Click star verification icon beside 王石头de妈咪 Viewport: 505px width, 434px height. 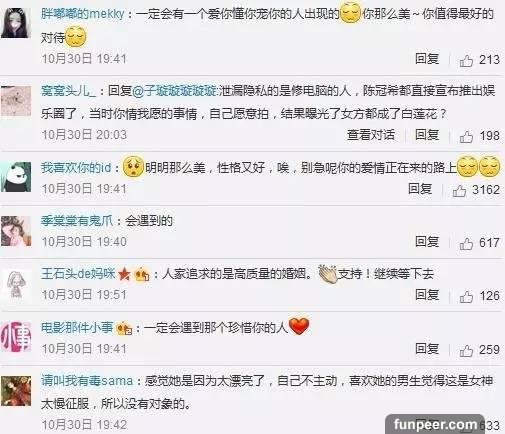124,274
